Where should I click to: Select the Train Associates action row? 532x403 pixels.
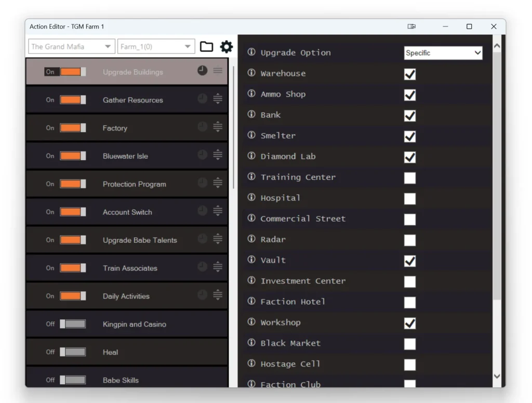127,268
